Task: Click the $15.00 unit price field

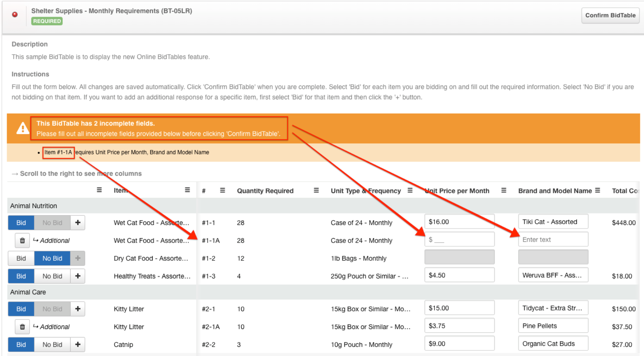Action: [x=459, y=308]
